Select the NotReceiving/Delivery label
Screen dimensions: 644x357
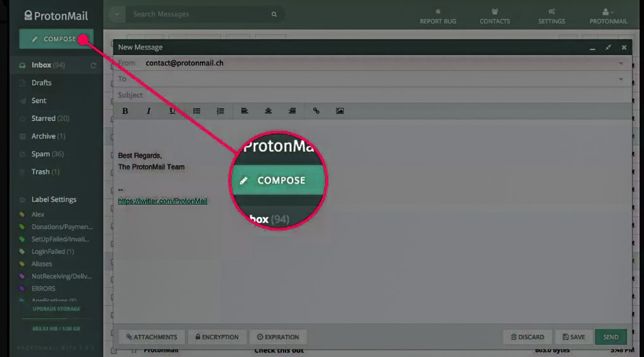(x=61, y=276)
